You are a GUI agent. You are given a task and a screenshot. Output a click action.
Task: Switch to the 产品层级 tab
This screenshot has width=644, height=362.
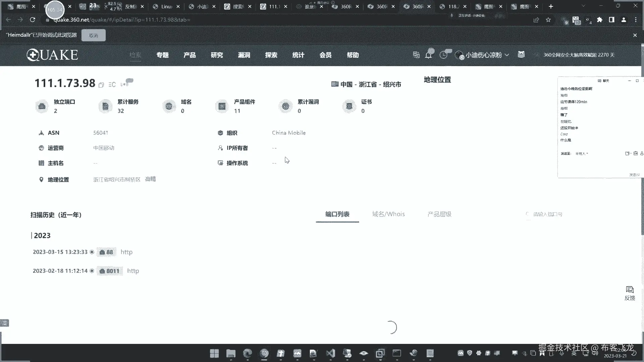(x=439, y=214)
